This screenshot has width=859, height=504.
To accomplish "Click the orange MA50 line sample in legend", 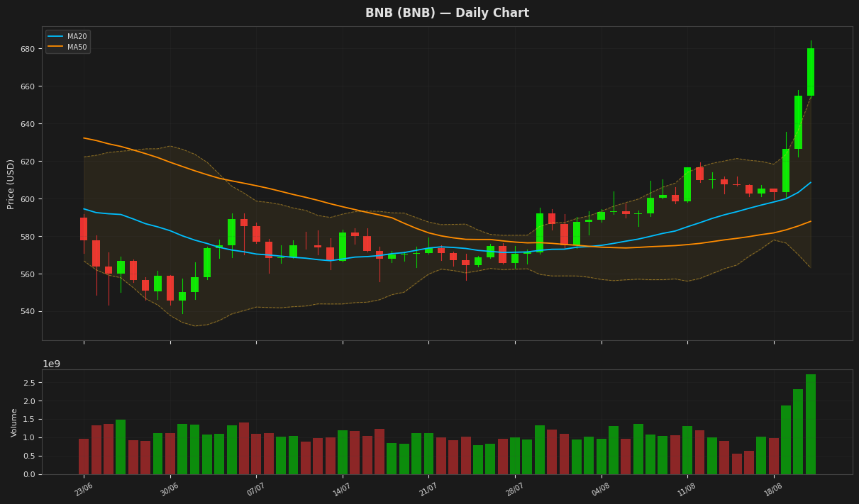I will [56, 47].
